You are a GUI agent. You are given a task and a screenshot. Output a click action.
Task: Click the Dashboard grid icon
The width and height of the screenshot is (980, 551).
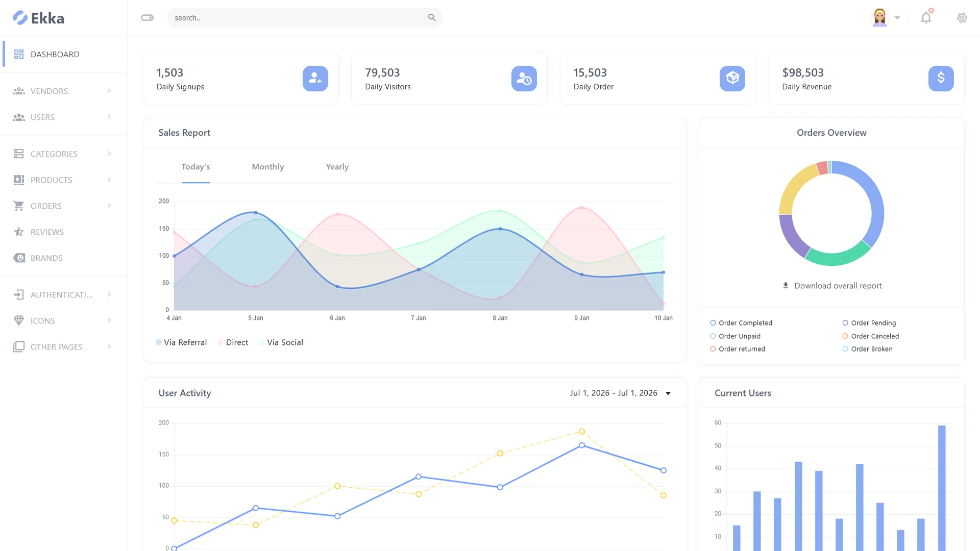[19, 54]
